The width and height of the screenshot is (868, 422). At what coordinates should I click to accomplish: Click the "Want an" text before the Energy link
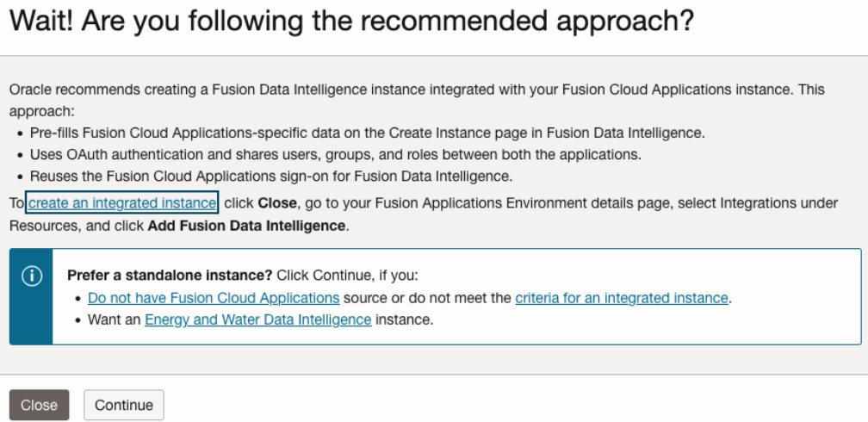pyautogui.click(x=115, y=320)
